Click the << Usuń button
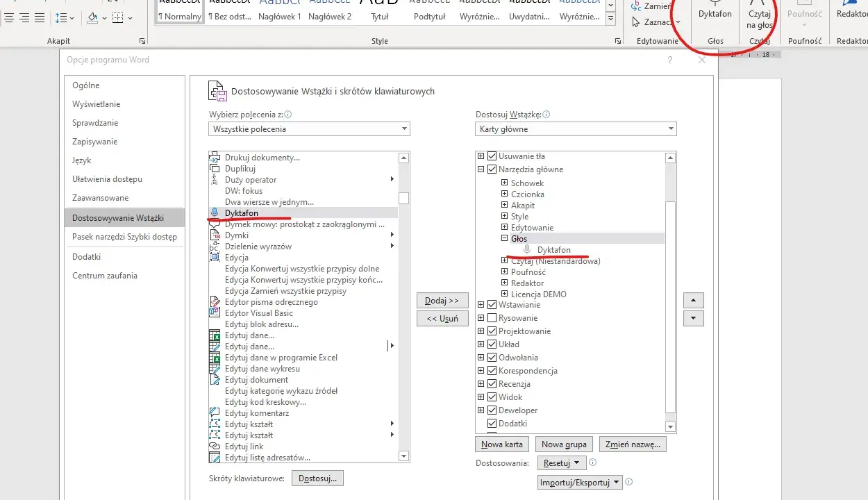The image size is (868, 500). (x=442, y=319)
